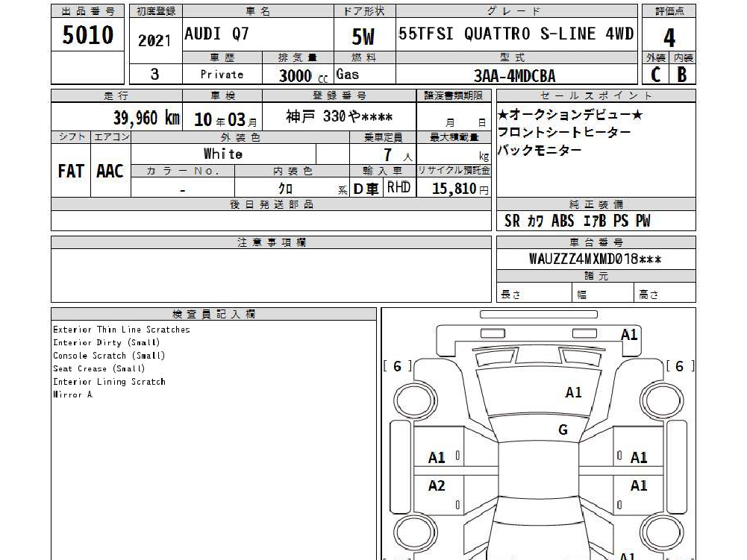Viewport: 747px width, 560px height.
Task: Click G mark on windshield diagram
Action: tap(563, 430)
